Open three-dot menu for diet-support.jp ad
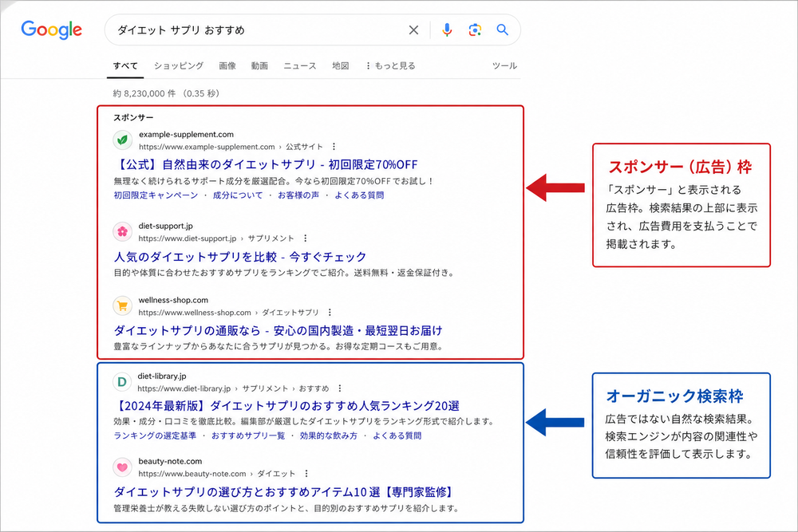Image resolution: width=798 pixels, height=532 pixels. pyautogui.click(x=306, y=238)
